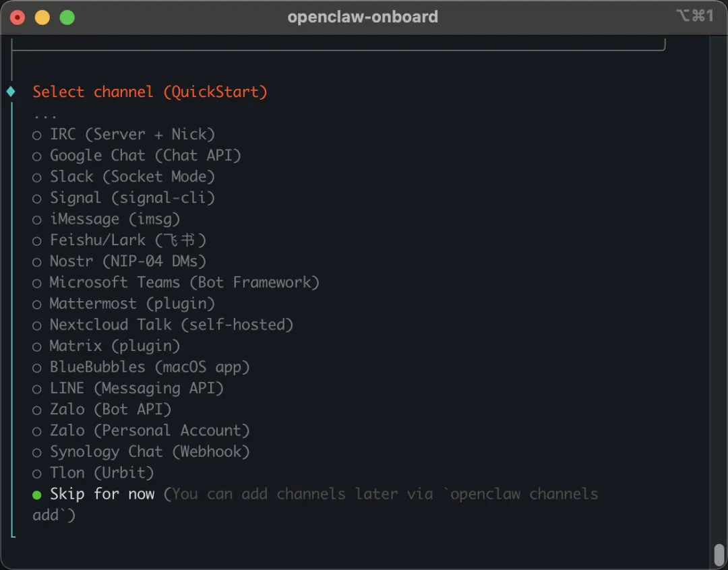Pick Nextcloud Talk (self-hosted) option

coord(162,325)
